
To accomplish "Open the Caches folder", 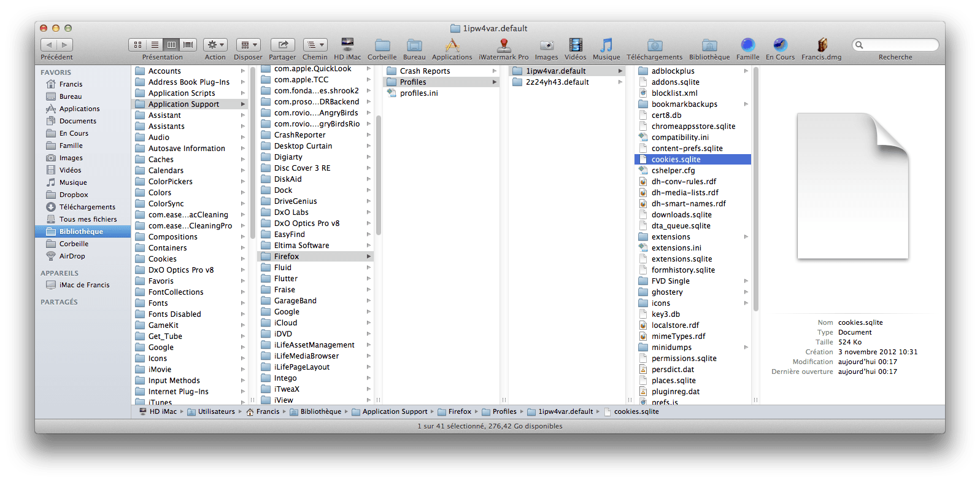I will [x=190, y=160].
